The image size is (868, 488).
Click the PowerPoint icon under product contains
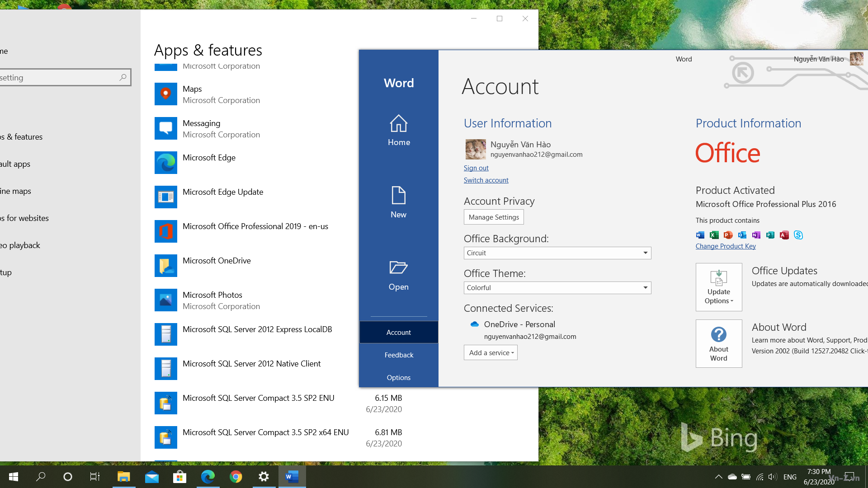tap(728, 235)
